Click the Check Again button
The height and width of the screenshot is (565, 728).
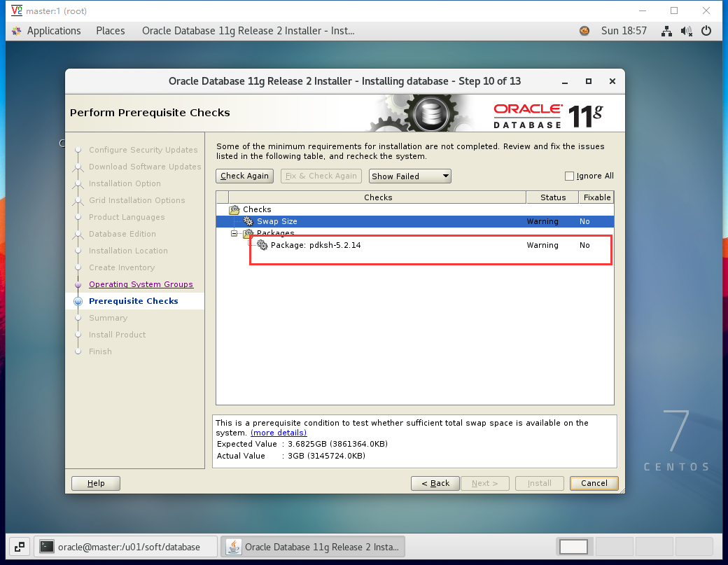[245, 176]
